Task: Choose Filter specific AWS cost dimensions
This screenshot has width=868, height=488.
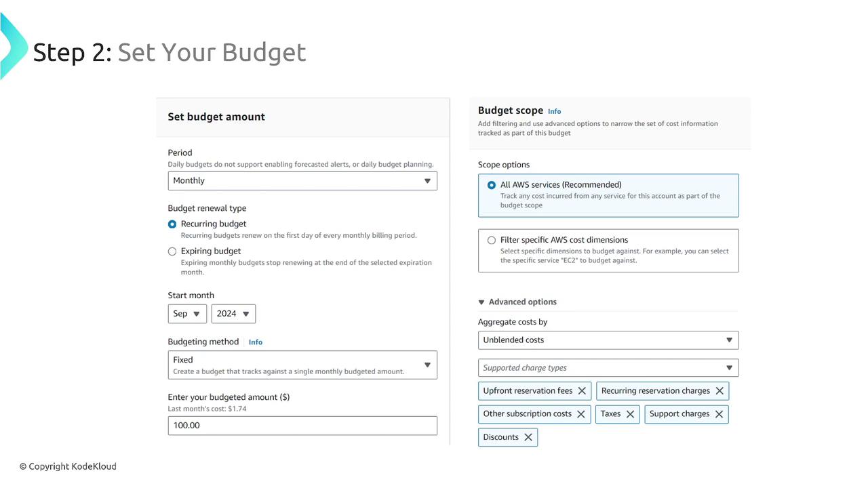Action: [492, 240]
